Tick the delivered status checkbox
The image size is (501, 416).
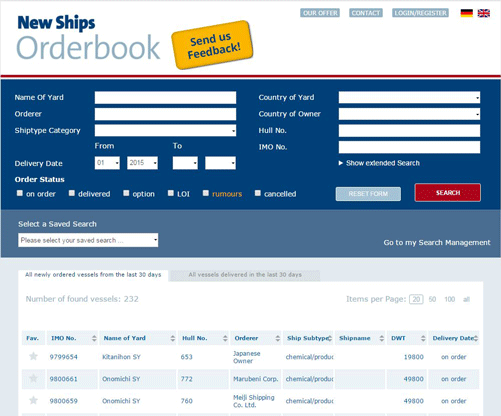[x=72, y=193]
